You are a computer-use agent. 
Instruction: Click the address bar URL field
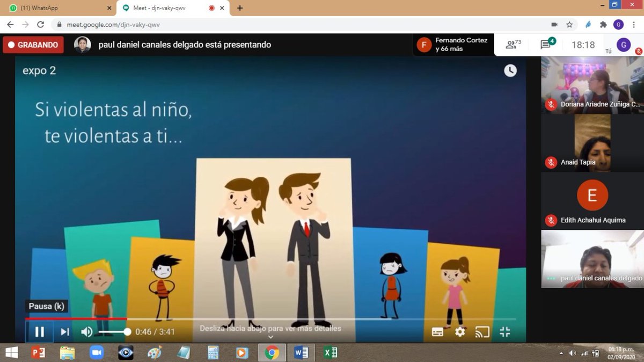point(301,24)
